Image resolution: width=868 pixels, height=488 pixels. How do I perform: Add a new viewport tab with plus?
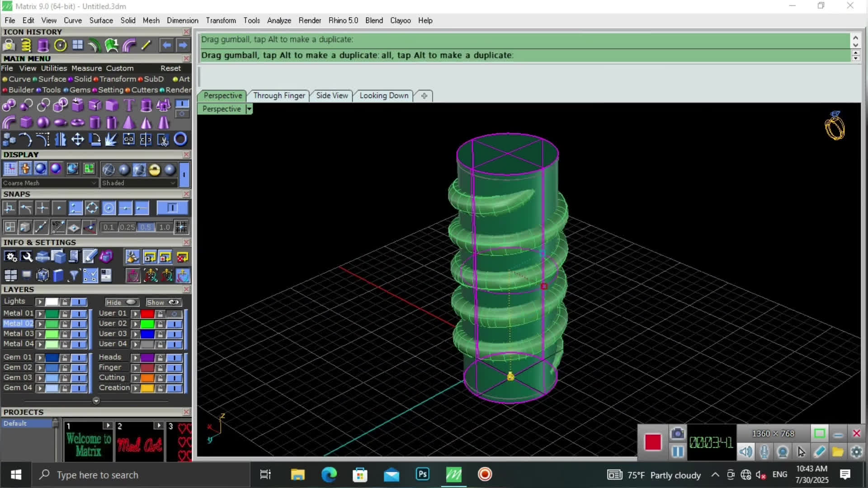pos(424,96)
